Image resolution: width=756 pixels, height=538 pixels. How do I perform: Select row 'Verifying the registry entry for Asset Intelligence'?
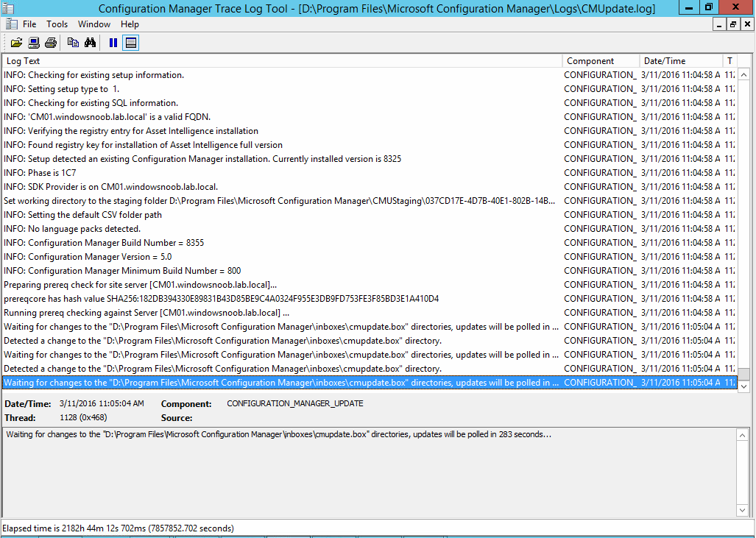[370, 131]
